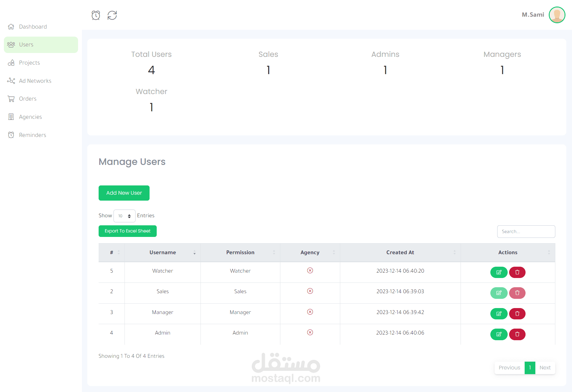Edit the Watcher user row
This screenshot has width=572, height=392.
[499, 272]
